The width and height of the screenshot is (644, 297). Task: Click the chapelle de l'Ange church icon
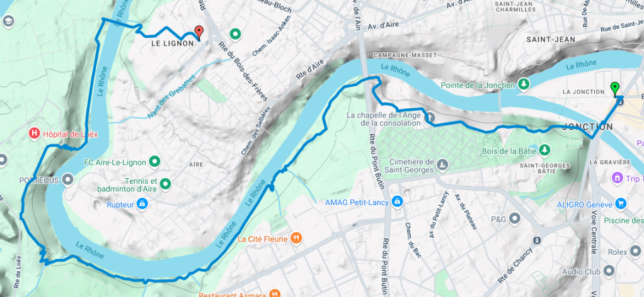(429, 117)
